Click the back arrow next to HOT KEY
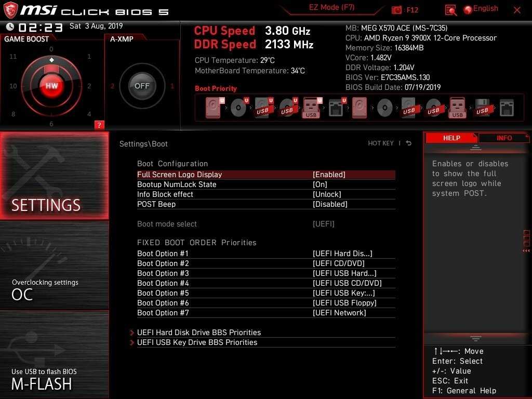The height and width of the screenshot is (399, 532). point(409,143)
